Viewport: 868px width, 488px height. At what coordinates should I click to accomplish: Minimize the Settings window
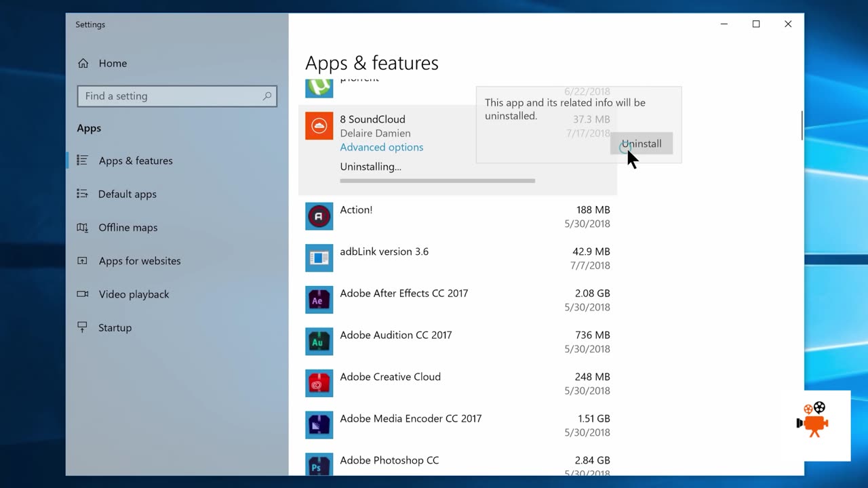[724, 24]
